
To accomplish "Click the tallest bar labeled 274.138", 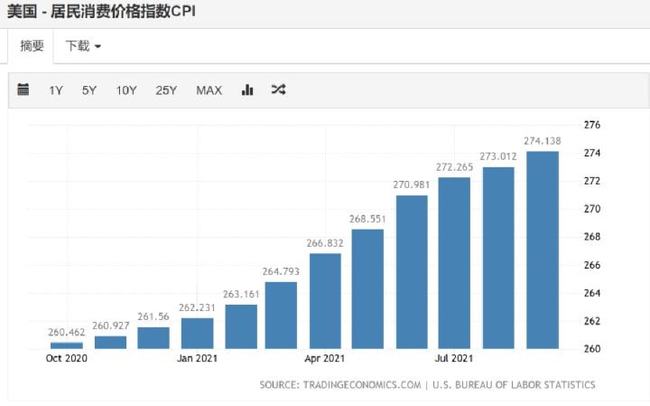I will point(543,250).
